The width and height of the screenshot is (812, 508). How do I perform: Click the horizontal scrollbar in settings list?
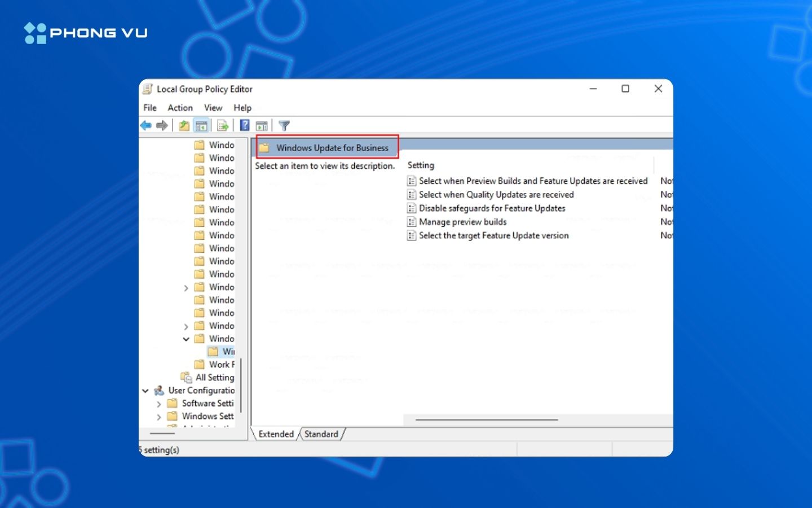[487, 420]
